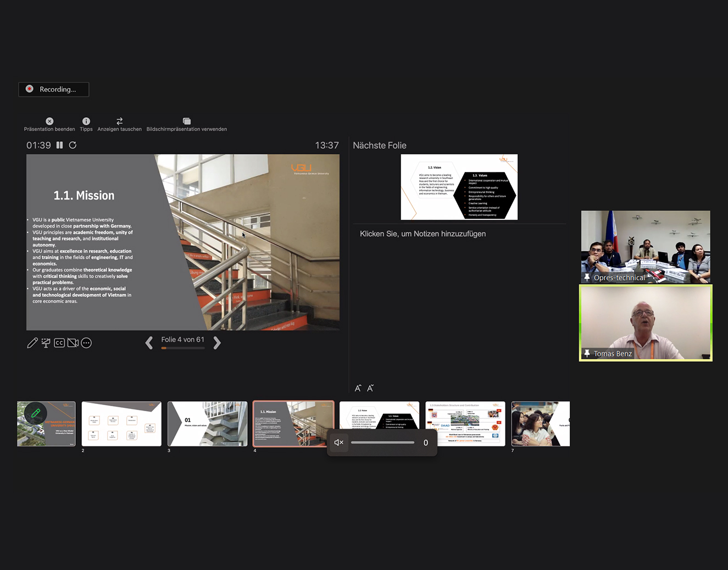This screenshot has height=570, width=728.
Task: Increase notes font size
Action: [x=358, y=388]
